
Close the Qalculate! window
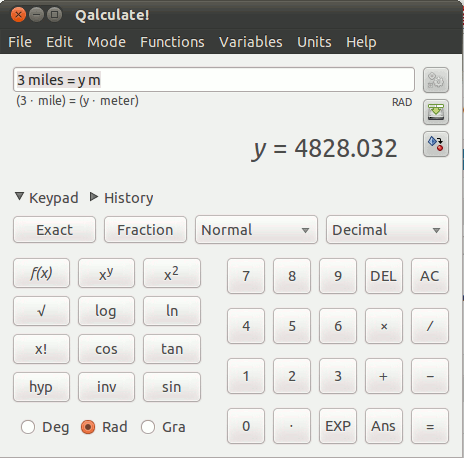(18, 15)
